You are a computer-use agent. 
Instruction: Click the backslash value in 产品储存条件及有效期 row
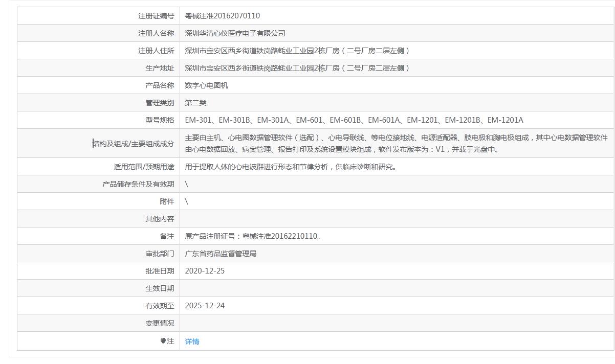coord(186,184)
